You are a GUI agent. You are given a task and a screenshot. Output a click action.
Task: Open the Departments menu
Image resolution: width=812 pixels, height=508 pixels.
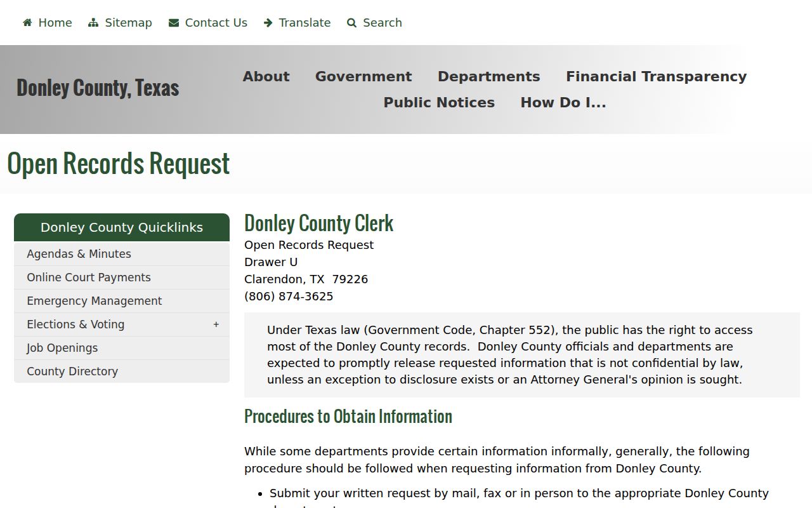tap(488, 76)
